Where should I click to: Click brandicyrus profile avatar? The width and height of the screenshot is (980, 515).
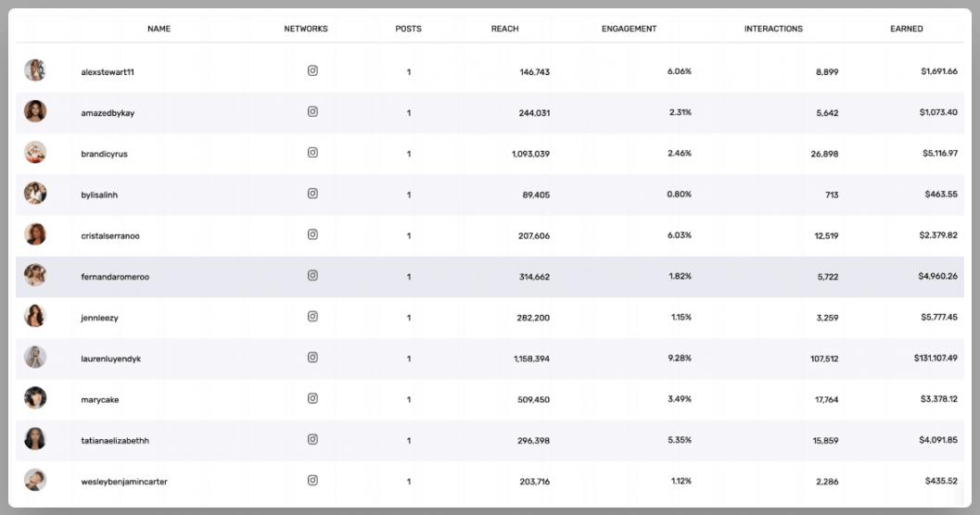[35, 153]
